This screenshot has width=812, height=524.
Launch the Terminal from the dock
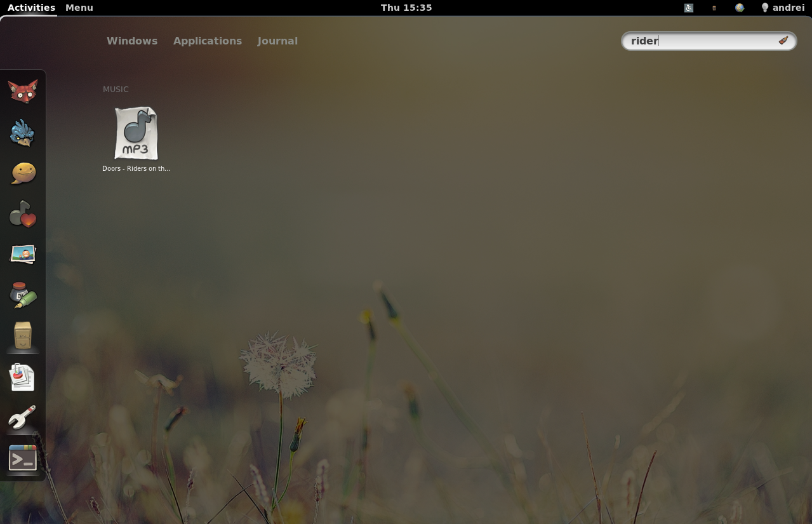tap(23, 458)
